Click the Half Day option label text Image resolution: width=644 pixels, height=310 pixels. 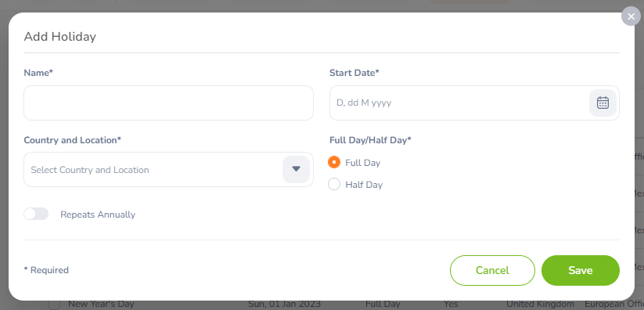pos(364,185)
